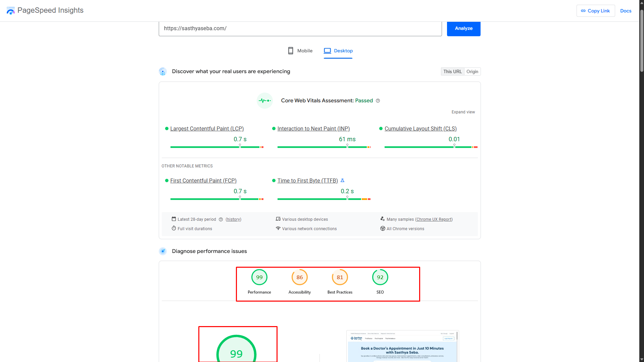The height and width of the screenshot is (362, 644).
Task: Click the PageSpeed Insights logo icon
Action: point(10,11)
